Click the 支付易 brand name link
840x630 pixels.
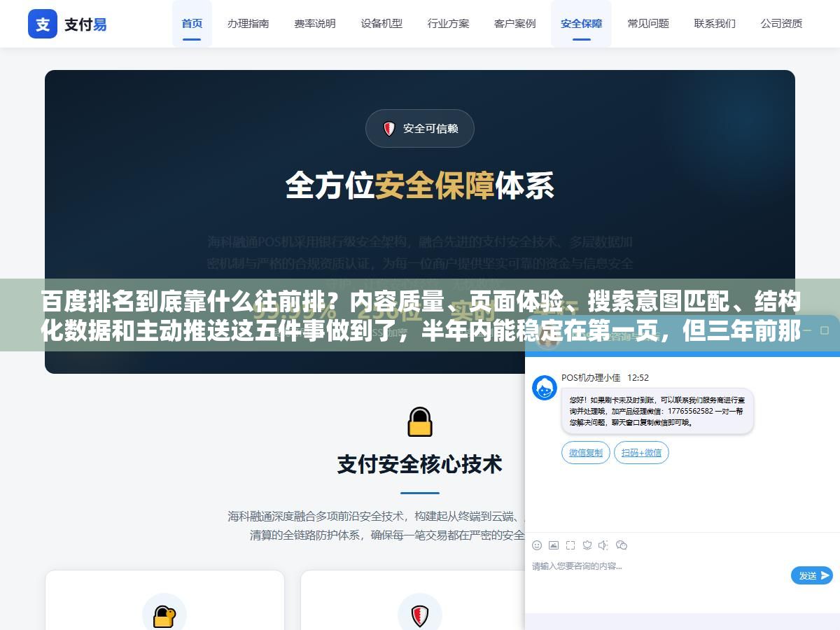85,24
